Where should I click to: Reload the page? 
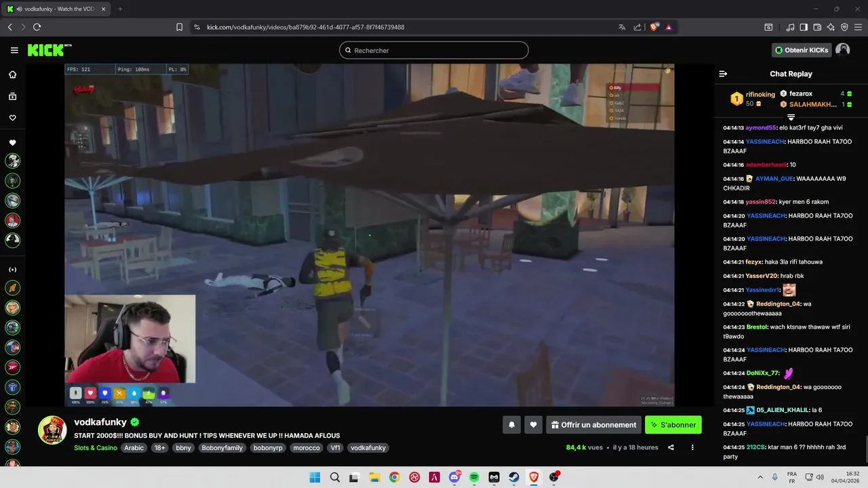[x=37, y=27]
